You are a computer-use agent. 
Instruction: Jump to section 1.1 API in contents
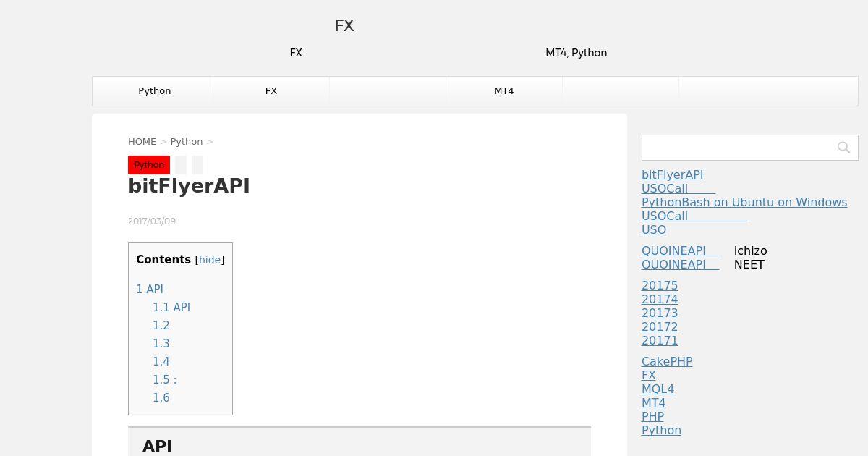[x=171, y=307]
